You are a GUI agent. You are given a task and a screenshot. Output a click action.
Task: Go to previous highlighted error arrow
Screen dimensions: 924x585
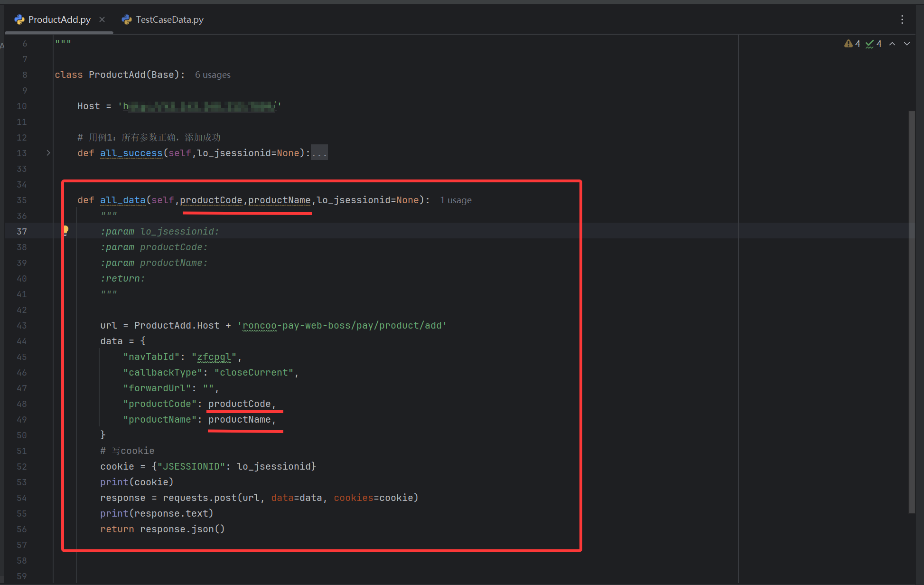[892, 44]
